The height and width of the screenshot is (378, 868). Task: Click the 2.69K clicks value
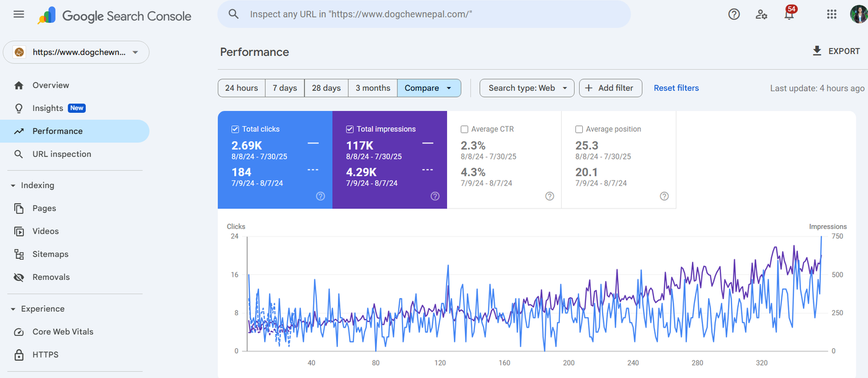click(247, 145)
